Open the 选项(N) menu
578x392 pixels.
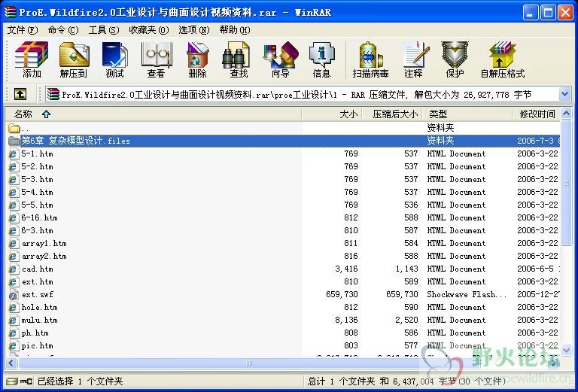click(x=194, y=30)
